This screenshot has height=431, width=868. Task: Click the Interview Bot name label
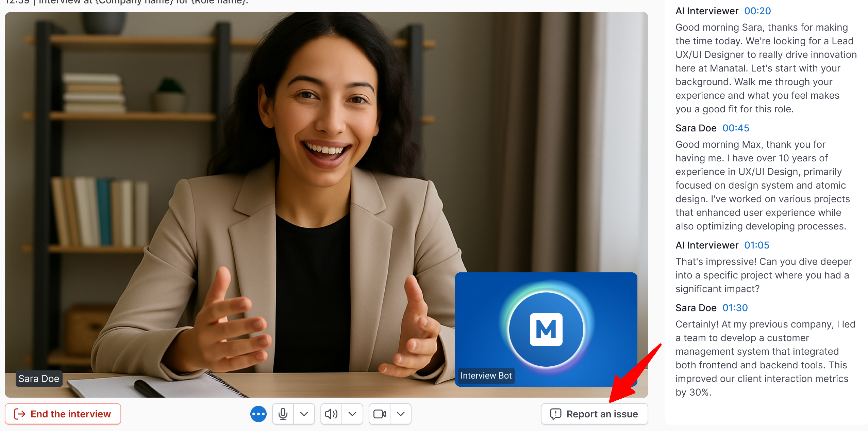pos(486,376)
